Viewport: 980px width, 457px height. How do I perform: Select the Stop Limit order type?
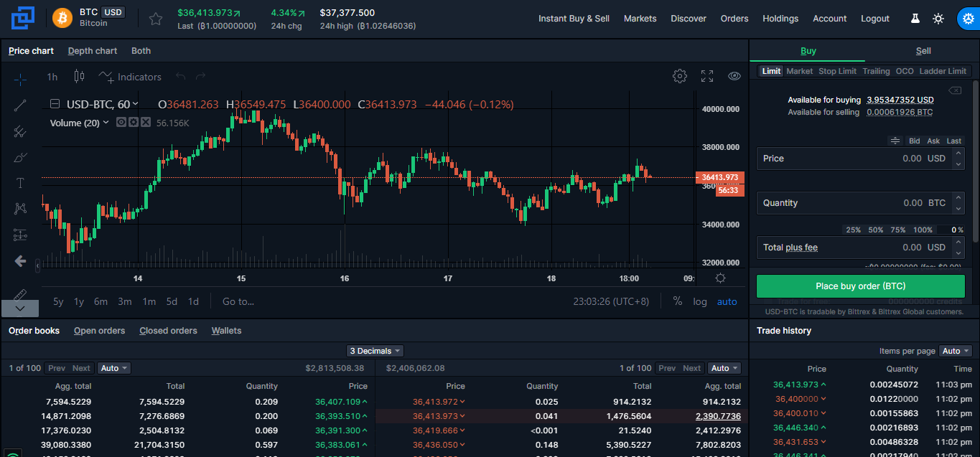coord(837,71)
